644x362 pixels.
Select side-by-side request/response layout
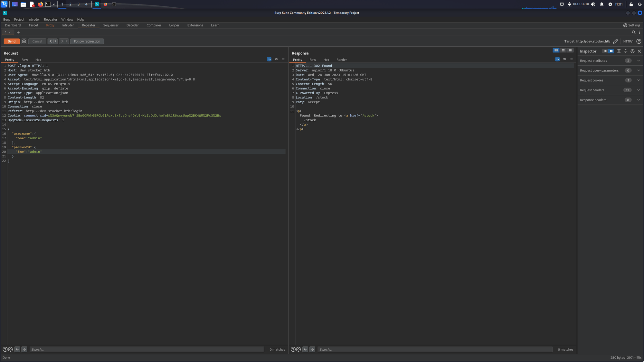(556, 50)
